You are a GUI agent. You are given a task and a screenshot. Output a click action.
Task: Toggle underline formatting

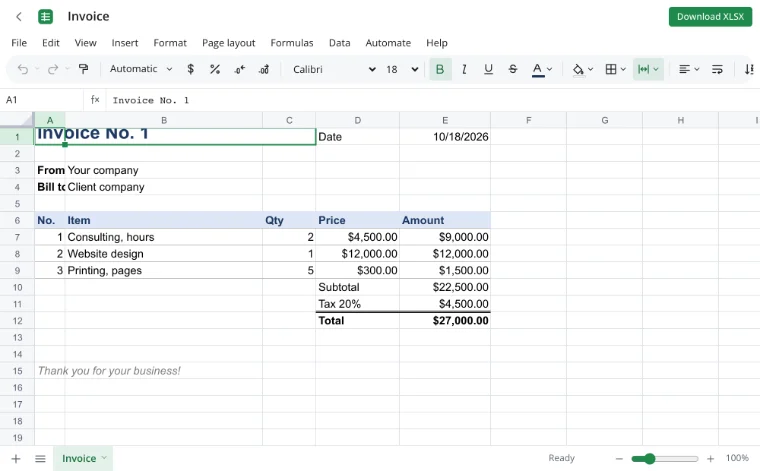pos(489,69)
